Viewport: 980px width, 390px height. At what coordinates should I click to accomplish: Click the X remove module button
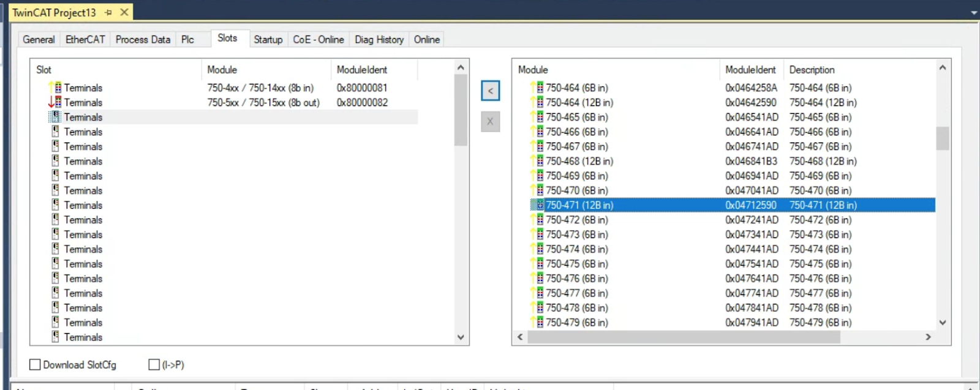point(490,121)
